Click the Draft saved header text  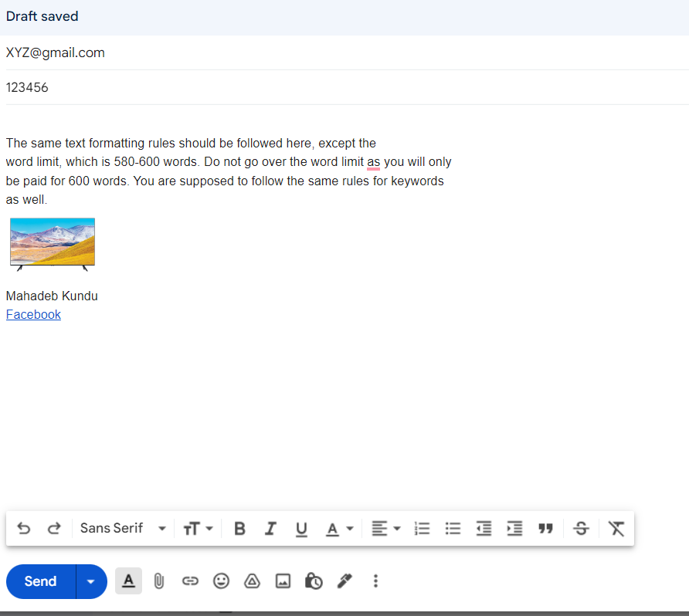42,16
